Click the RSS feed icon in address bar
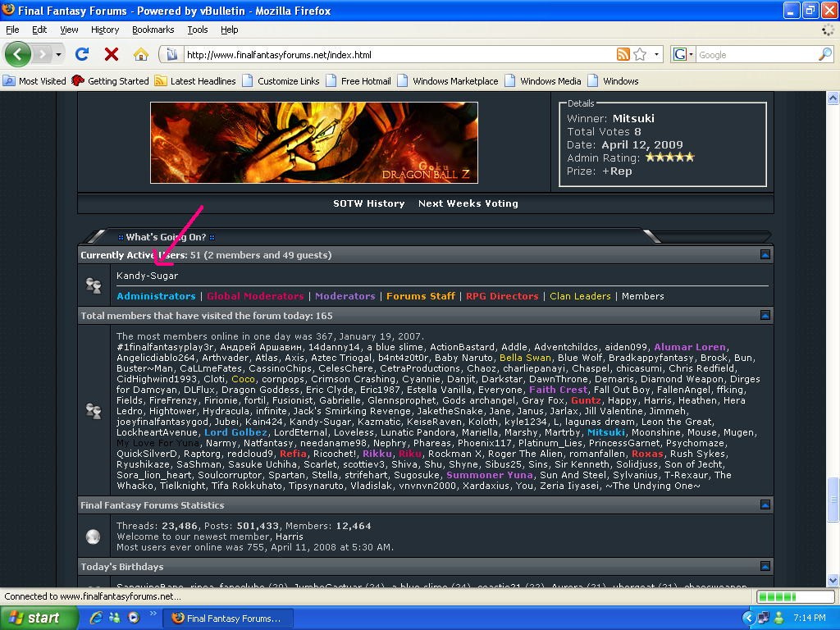 click(623, 55)
